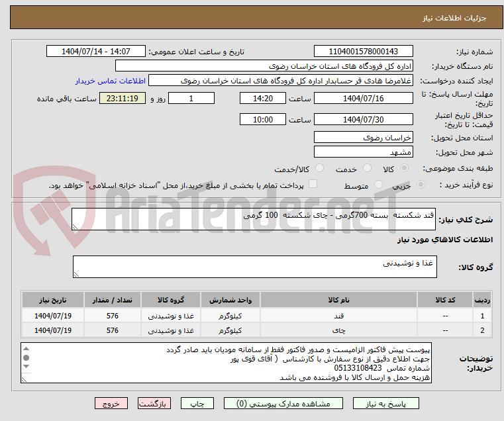
Task: Click the چای item name cell
Action: pyautogui.click(x=338, y=330)
